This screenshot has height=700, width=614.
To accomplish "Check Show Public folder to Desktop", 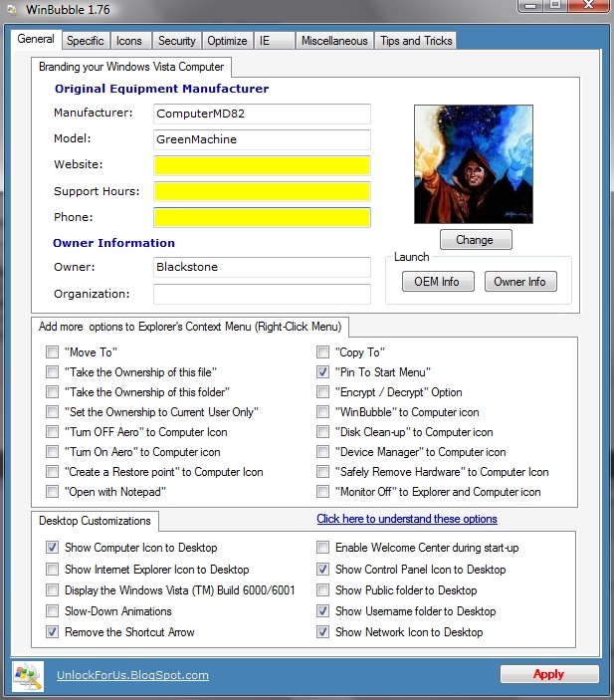I will [322, 590].
